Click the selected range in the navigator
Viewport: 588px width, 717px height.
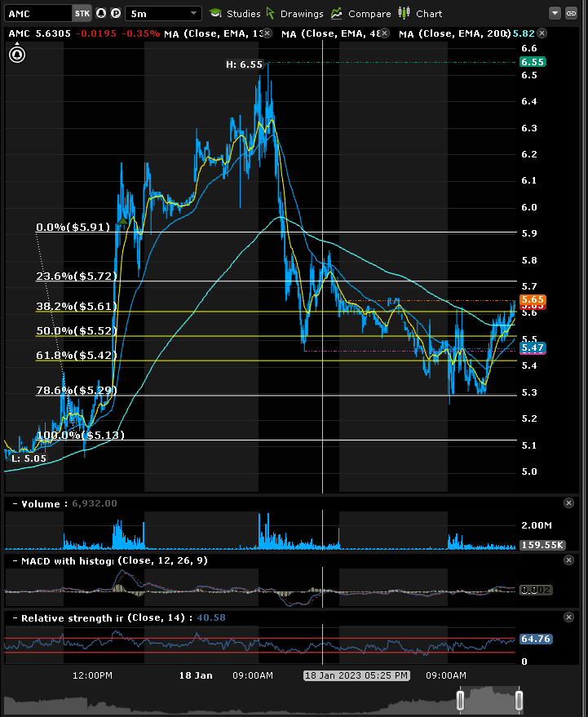(489, 700)
